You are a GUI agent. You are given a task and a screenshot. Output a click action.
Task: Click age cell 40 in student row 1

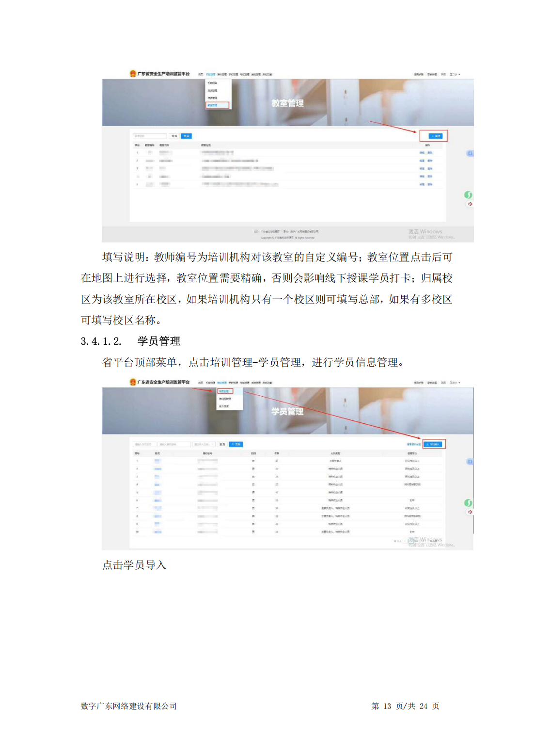tap(277, 461)
